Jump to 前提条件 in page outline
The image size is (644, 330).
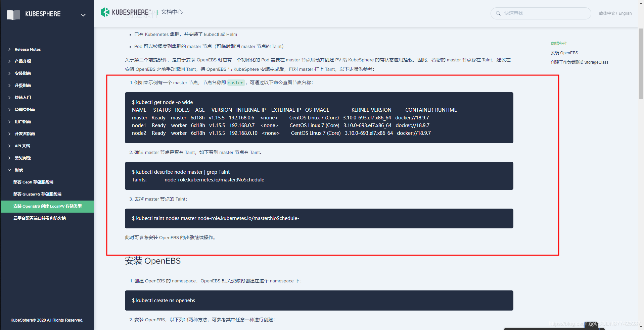click(559, 44)
